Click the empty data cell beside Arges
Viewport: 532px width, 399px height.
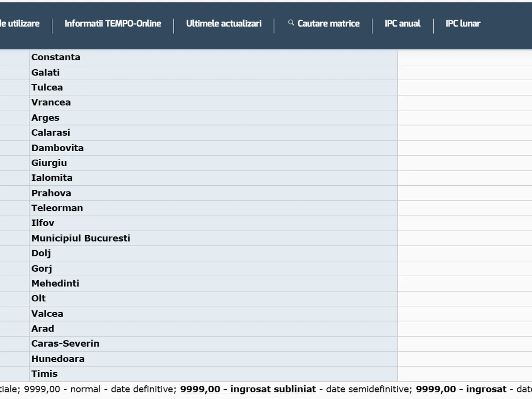click(464, 117)
